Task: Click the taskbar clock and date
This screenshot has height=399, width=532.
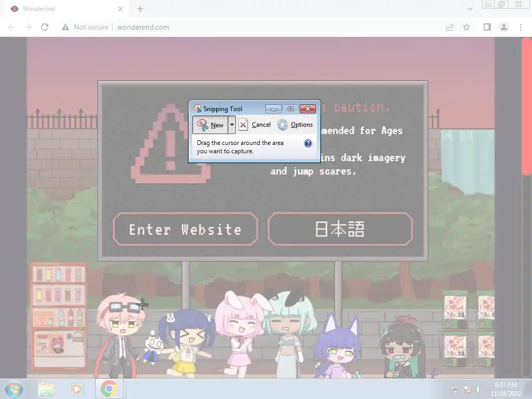Action: [x=506, y=389]
